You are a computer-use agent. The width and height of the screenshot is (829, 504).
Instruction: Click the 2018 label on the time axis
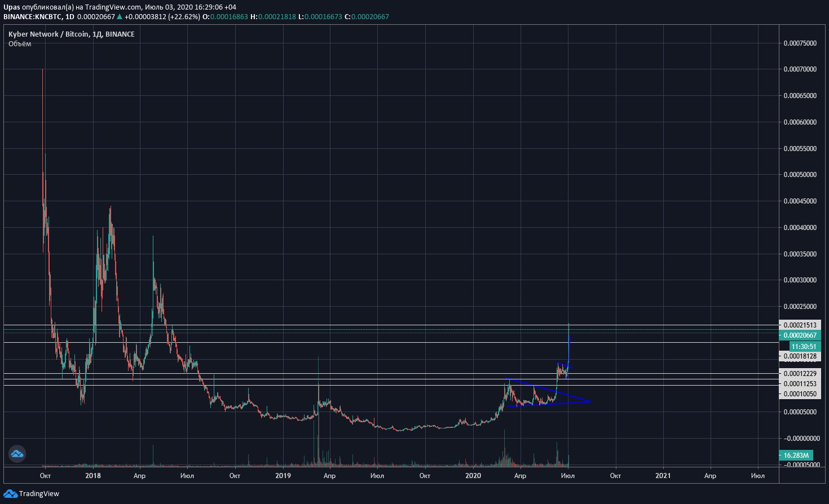coord(93,476)
